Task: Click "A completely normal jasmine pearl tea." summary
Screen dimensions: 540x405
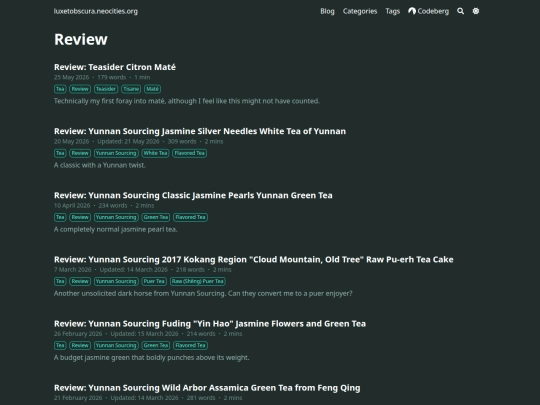Action: click(x=115, y=229)
